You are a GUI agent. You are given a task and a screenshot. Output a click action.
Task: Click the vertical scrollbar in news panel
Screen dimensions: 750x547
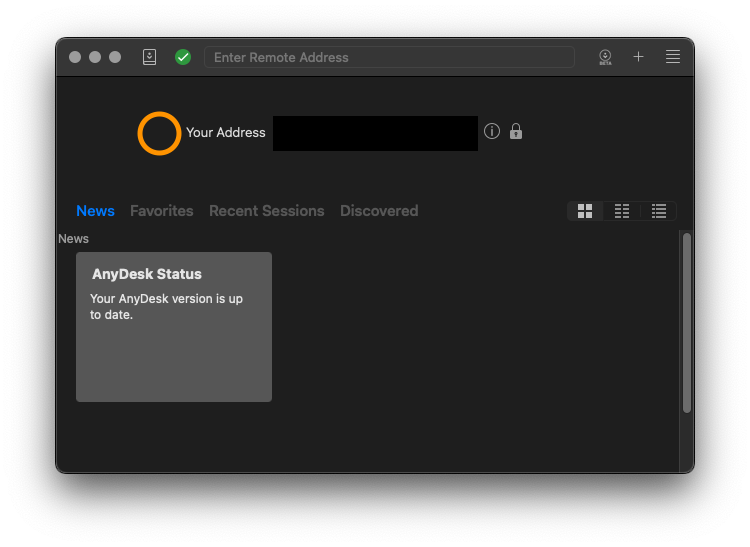click(x=687, y=322)
